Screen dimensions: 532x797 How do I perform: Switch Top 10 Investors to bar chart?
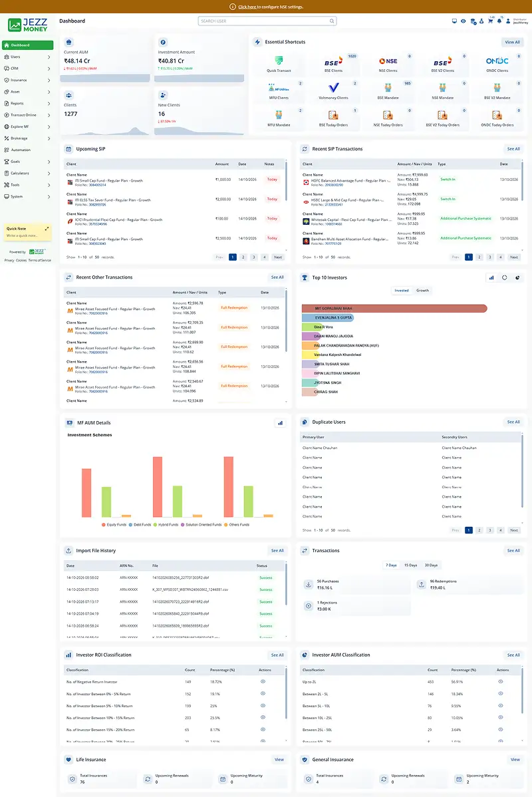(x=491, y=277)
